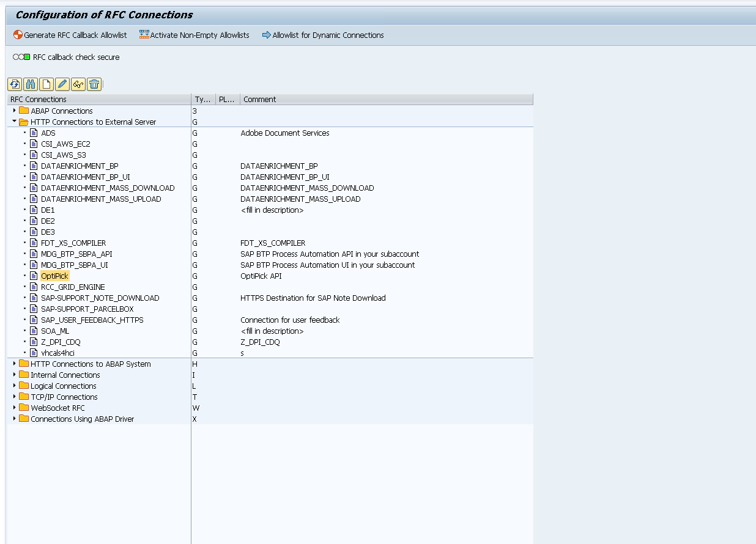
Task: Click the RFC callback check status light
Action: coord(21,57)
